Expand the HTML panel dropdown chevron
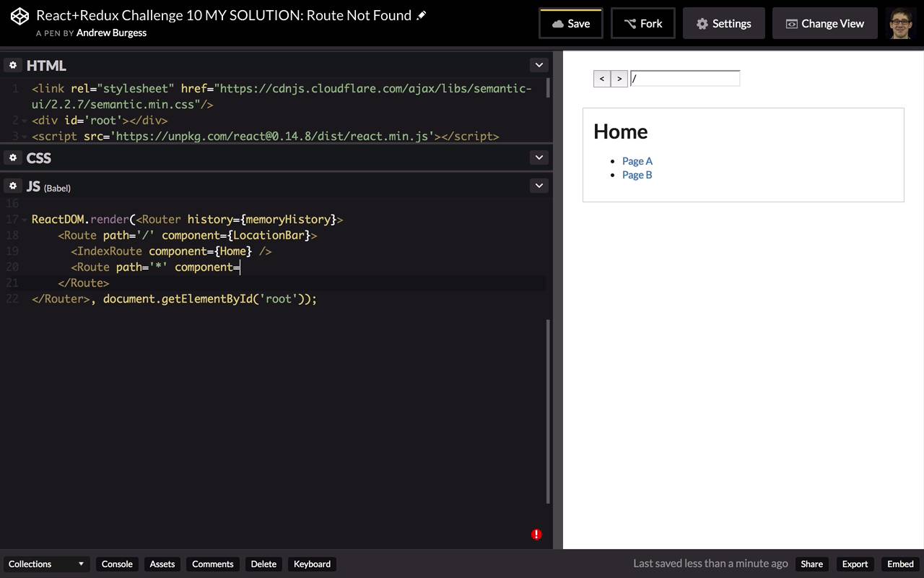The height and width of the screenshot is (578, 924). [539, 65]
